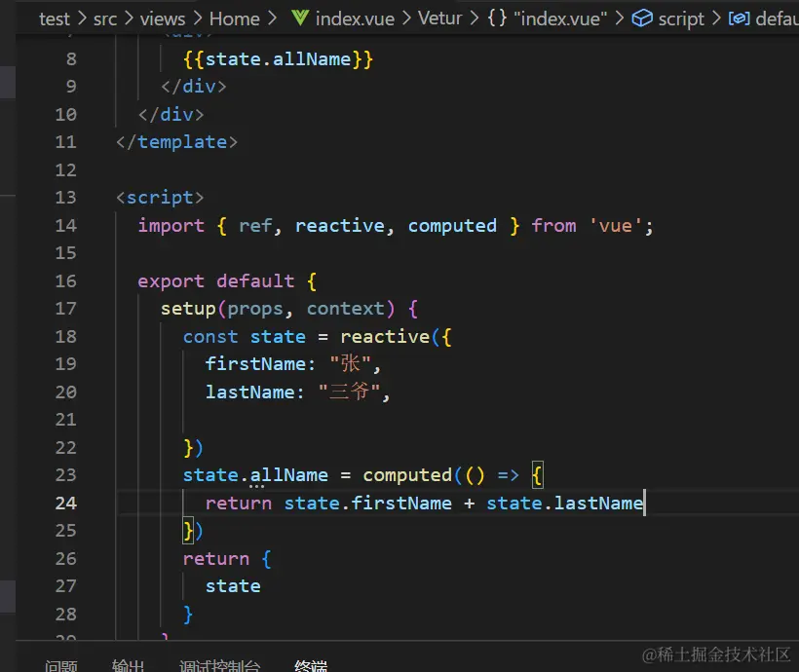The height and width of the screenshot is (672, 799).
Task: Click 'export default' keyword text
Action: tap(216, 280)
